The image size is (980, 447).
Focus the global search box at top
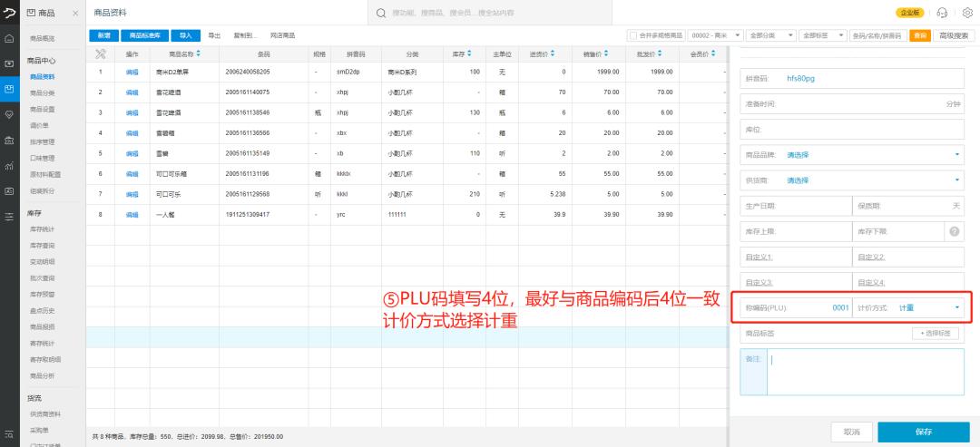point(490,13)
